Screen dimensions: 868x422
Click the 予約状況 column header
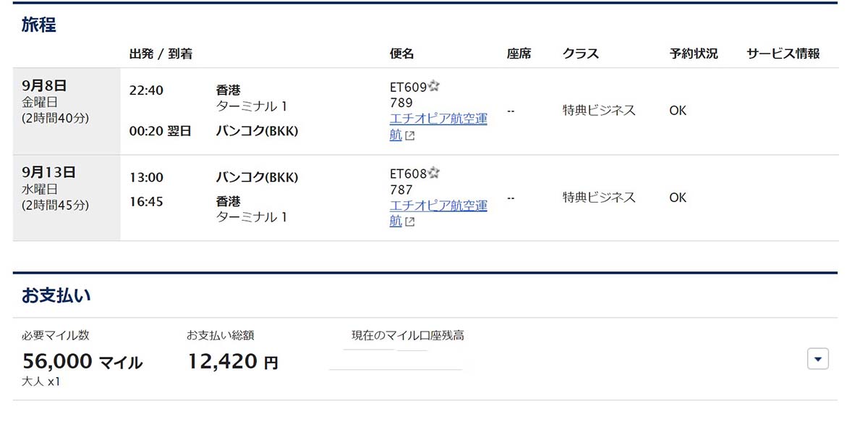(694, 54)
